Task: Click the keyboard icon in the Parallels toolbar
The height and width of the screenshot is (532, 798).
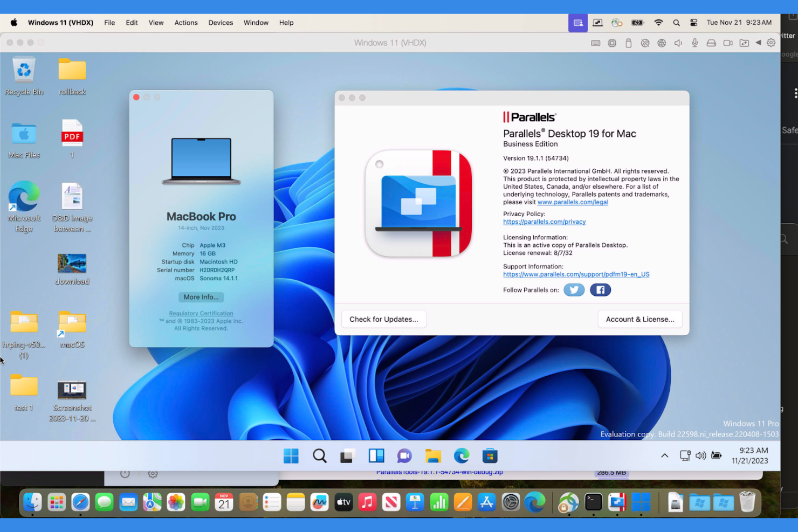Action: coord(595,43)
